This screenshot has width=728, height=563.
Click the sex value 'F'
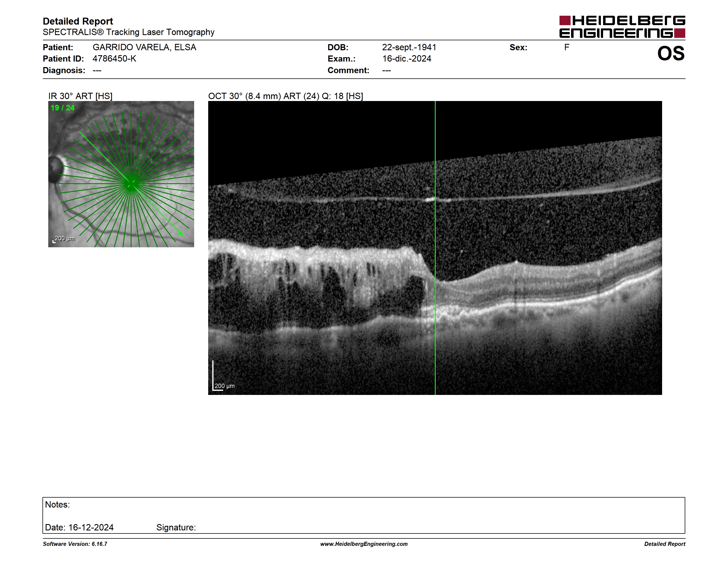(x=567, y=47)
